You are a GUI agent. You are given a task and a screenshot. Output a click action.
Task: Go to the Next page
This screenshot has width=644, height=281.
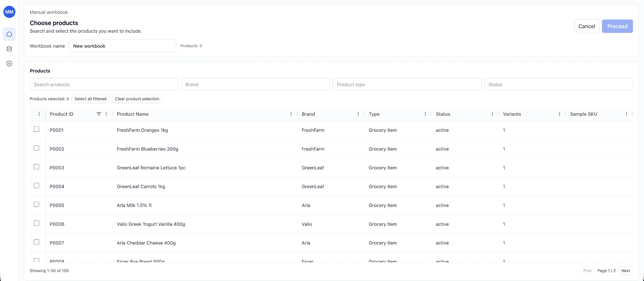pyautogui.click(x=625, y=271)
